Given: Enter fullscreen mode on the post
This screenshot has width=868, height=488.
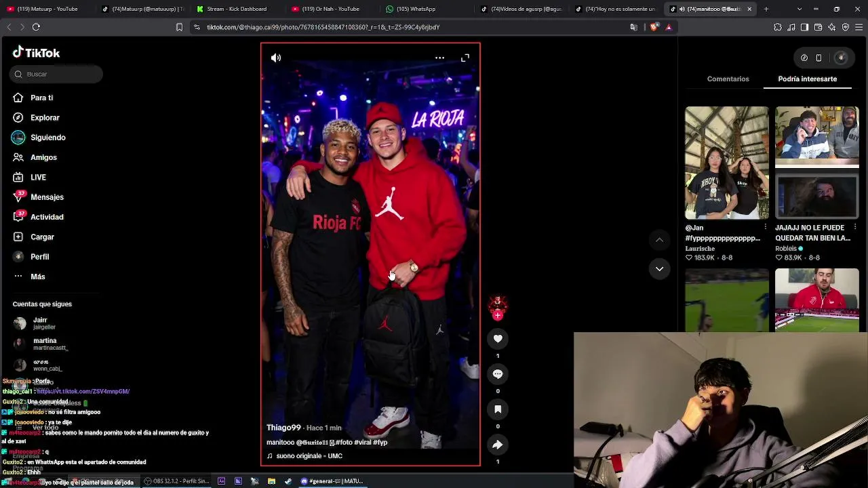Looking at the screenshot, I should pyautogui.click(x=465, y=58).
